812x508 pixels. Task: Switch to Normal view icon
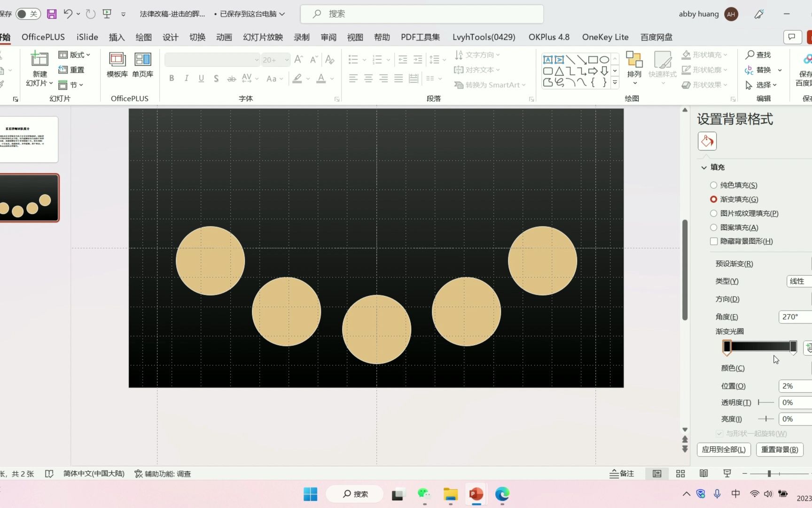[x=657, y=474]
